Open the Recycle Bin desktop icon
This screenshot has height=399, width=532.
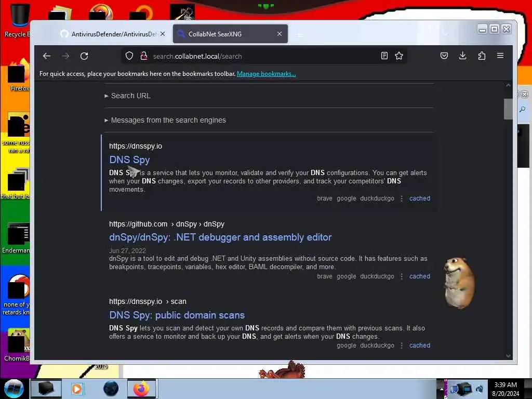click(x=17, y=20)
